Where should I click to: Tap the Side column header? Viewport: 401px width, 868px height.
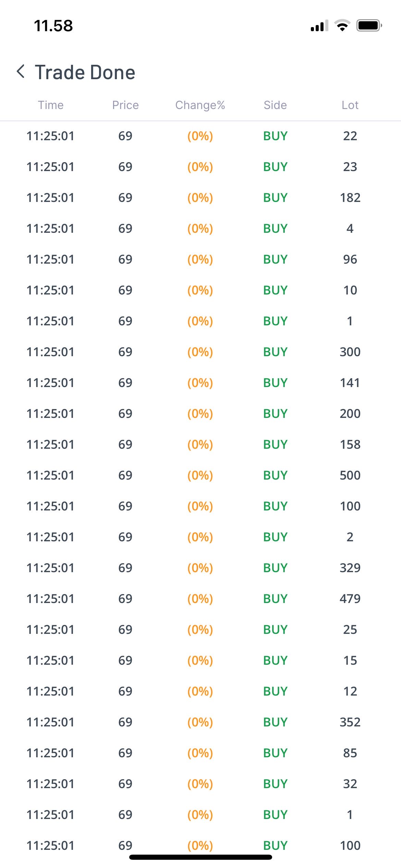pos(275,105)
